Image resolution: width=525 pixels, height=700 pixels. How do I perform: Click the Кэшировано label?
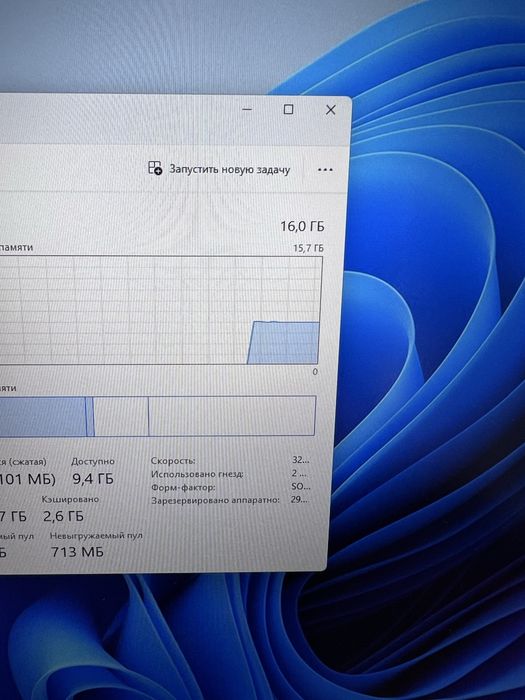click(70, 499)
